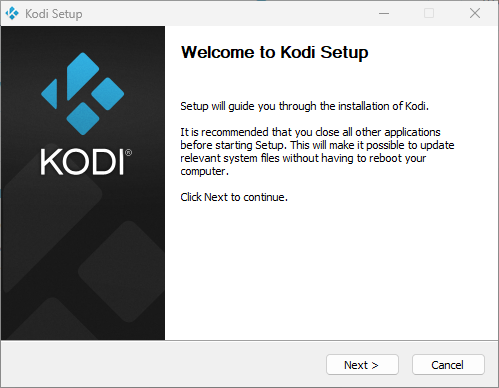Click the 'Setup will guide you' sentence

[304, 106]
